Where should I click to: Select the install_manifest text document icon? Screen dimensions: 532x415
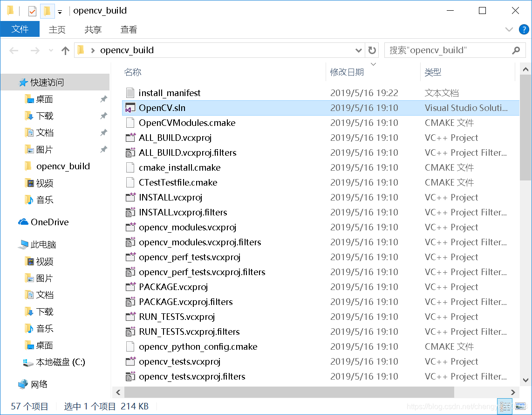click(130, 93)
